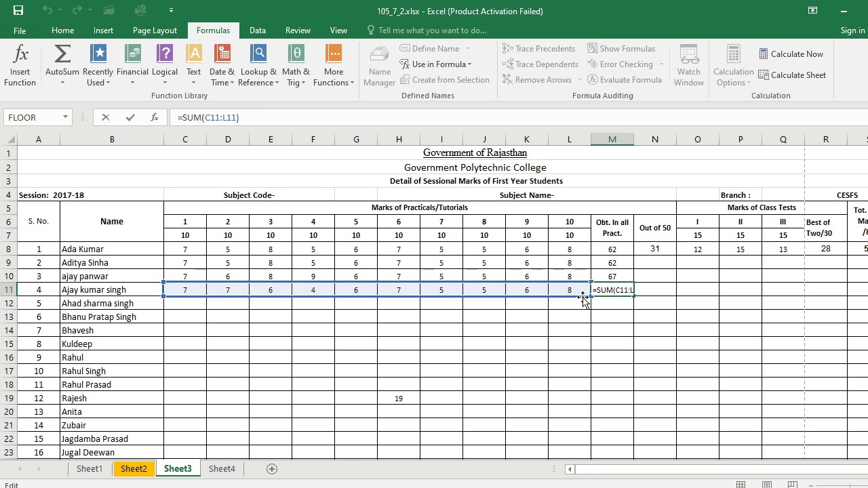The width and height of the screenshot is (868, 488).
Task: Switch to the Data tab
Action: (x=257, y=30)
